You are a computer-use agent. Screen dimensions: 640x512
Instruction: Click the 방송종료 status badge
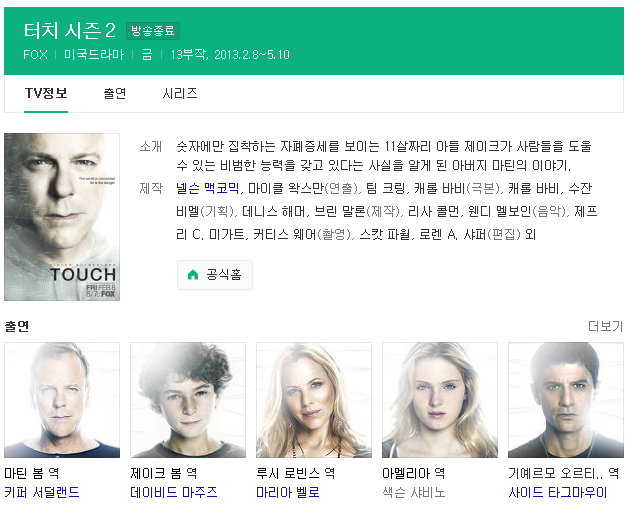pyautogui.click(x=153, y=31)
